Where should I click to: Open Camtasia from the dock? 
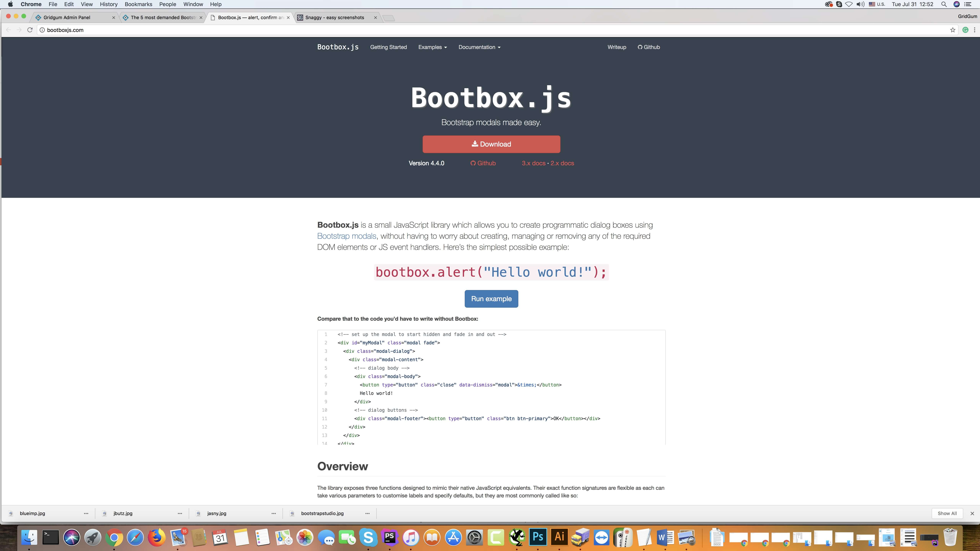[496, 537]
